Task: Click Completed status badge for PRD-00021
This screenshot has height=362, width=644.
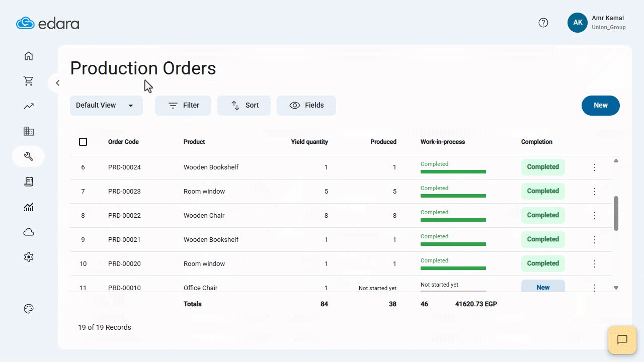Action: tap(543, 239)
